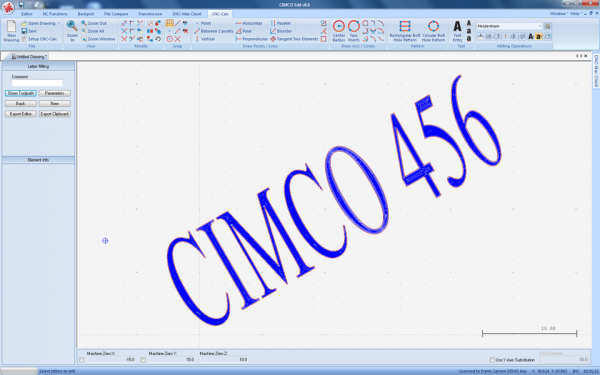600x375 pixels.
Task: Open the Window menu dropdown
Action: (559, 13)
